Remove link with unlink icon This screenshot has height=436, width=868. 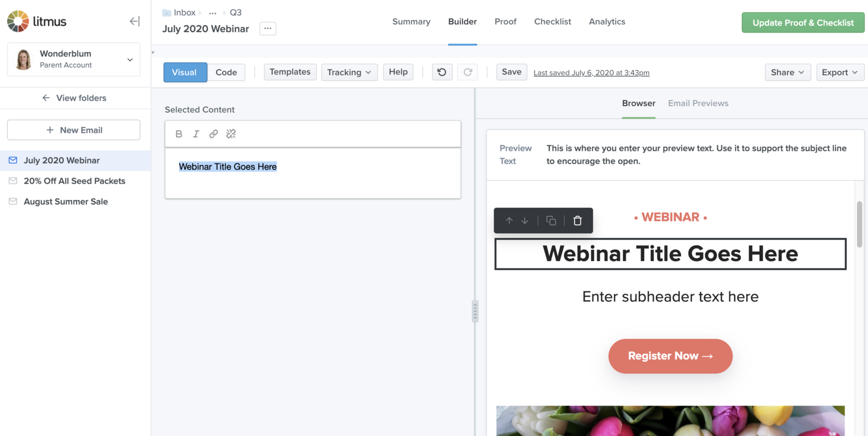[x=231, y=134]
